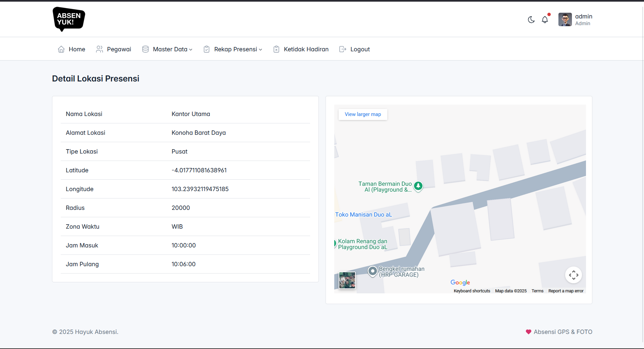Screen dimensions: 644x349
Task: Click the Ketidak Hadiran clipboard icon
Action: (276, 49)
